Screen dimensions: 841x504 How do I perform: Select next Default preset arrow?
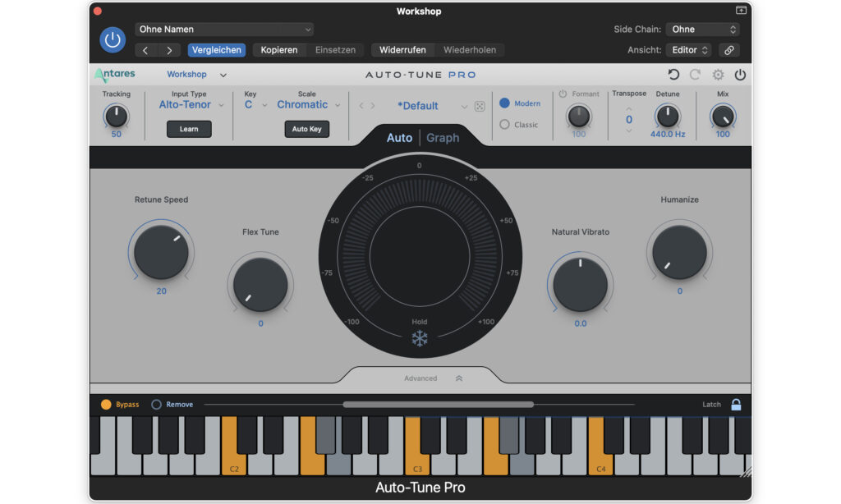pyautogui.click(x=373, y=106)
